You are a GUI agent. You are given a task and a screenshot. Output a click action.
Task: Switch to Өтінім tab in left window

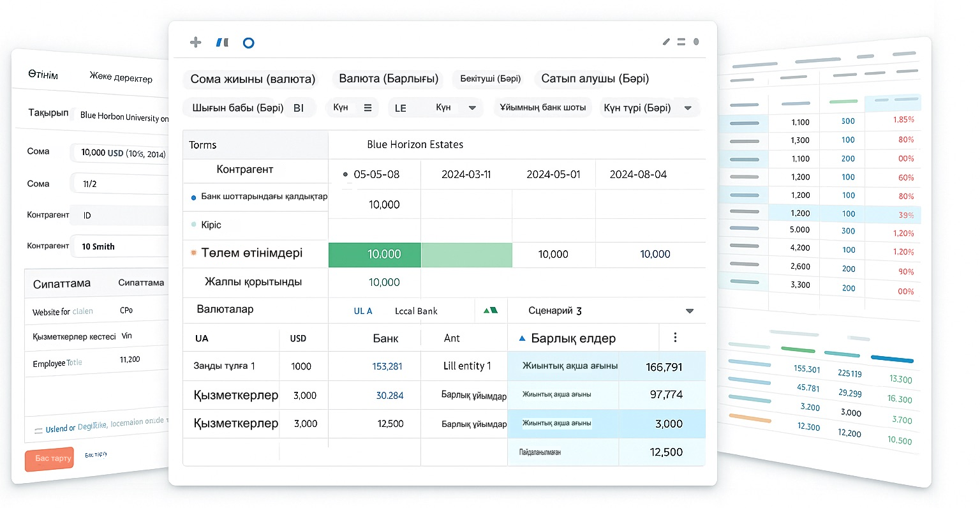[x=43, y=75]
